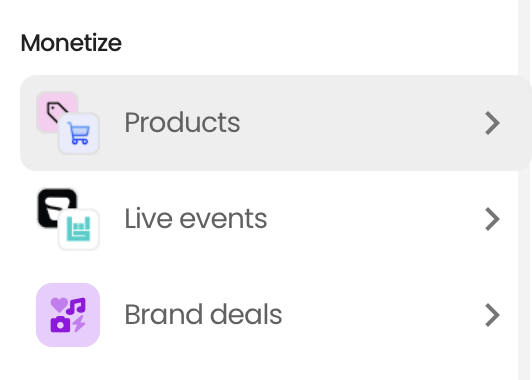The width and height of the screenshot is (532, 380).
Task: Select the Brand deals text label
Action: [203, 315]
